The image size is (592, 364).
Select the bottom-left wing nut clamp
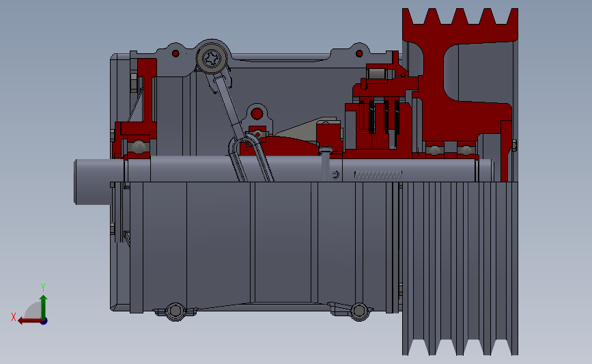click(x=175, y=311)
